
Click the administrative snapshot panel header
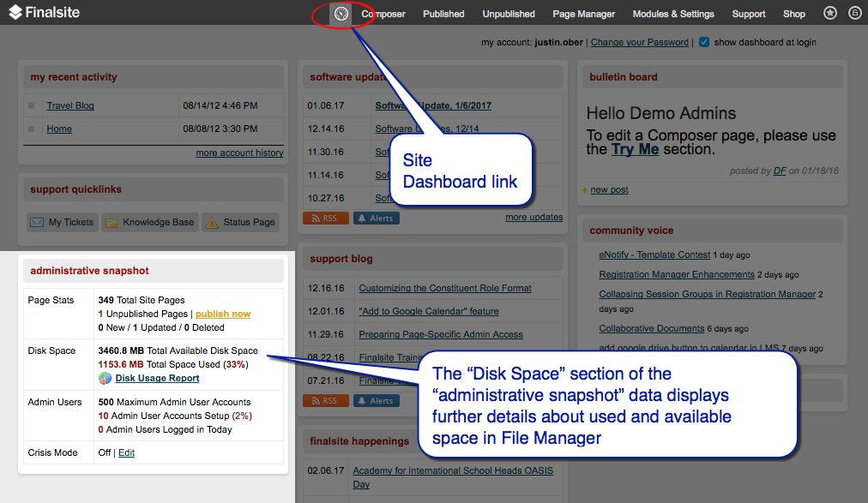click(154, 271)
